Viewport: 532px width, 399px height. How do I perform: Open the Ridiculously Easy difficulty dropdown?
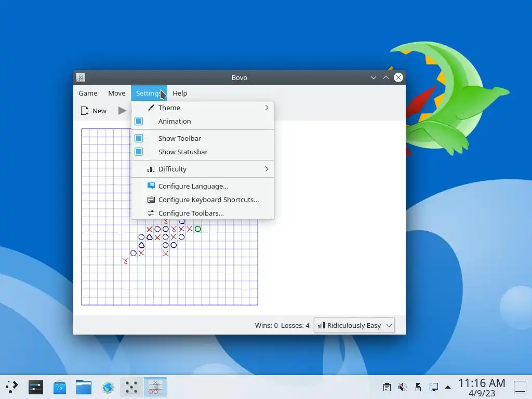(x=354, y=325)
